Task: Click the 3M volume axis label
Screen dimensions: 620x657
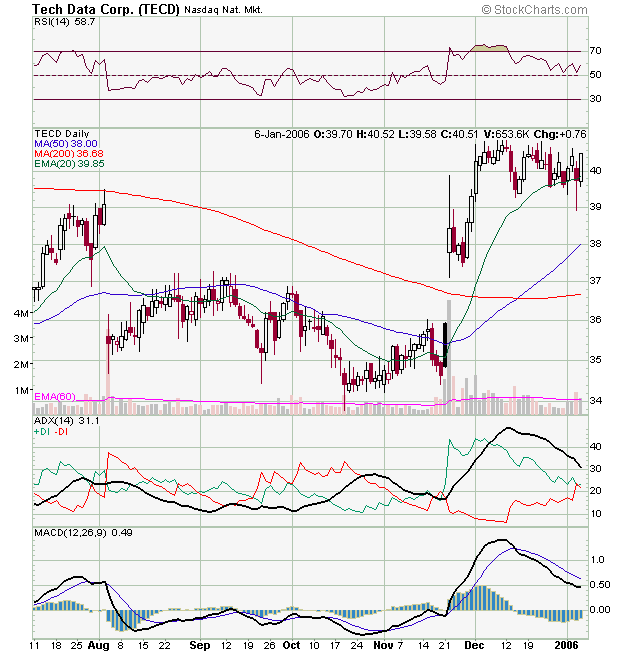Action: coord(21,339)
